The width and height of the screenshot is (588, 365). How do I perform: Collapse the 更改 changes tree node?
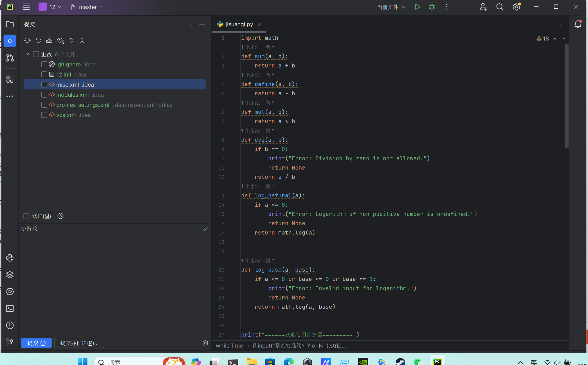[27, 54]
